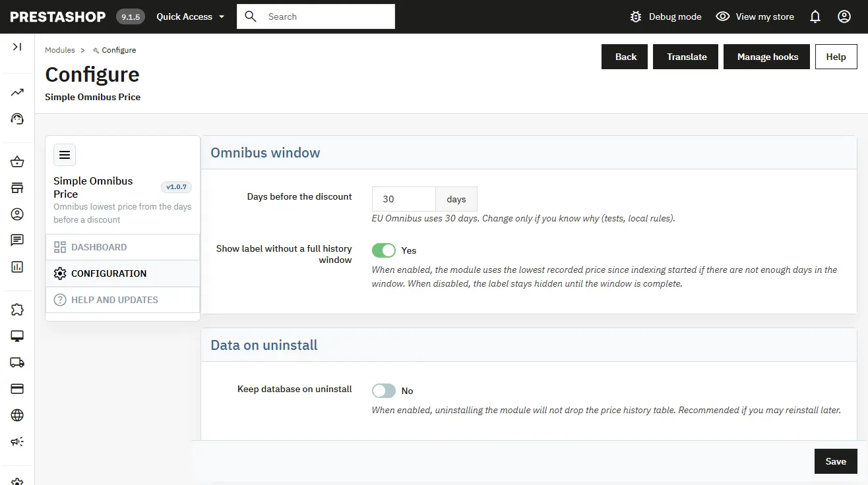
Task: Open the Dashboard tab of the module
Action: [123, 247]
